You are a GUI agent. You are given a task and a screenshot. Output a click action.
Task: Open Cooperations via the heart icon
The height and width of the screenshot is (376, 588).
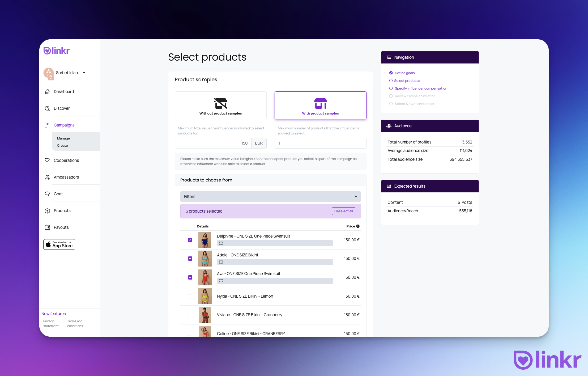pyautogui.click(x=47, y=160)
